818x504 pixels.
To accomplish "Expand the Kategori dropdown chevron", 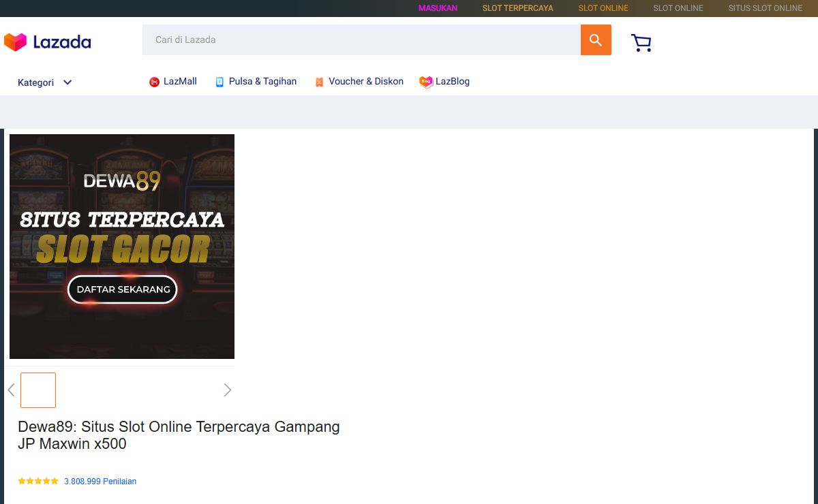I will click(67, 82).
